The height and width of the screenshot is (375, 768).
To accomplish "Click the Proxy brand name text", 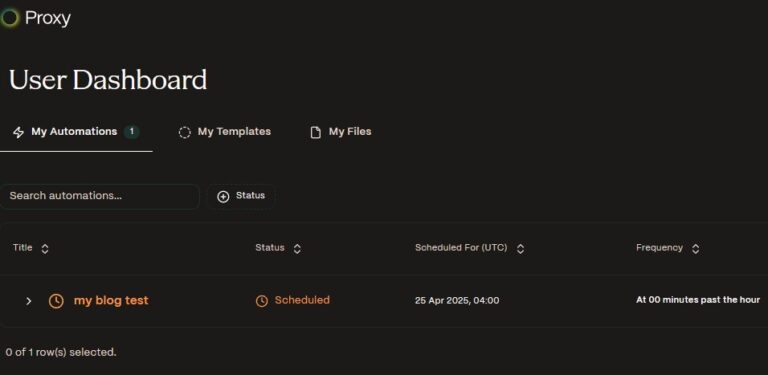I will (48, 19).
